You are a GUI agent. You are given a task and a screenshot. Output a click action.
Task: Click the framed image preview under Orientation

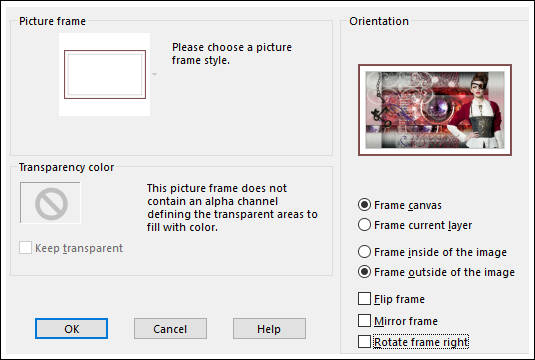point(435,110)
